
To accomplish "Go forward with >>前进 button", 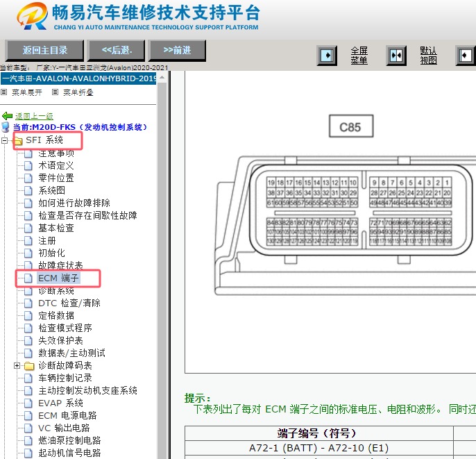I will pos(178,51).
